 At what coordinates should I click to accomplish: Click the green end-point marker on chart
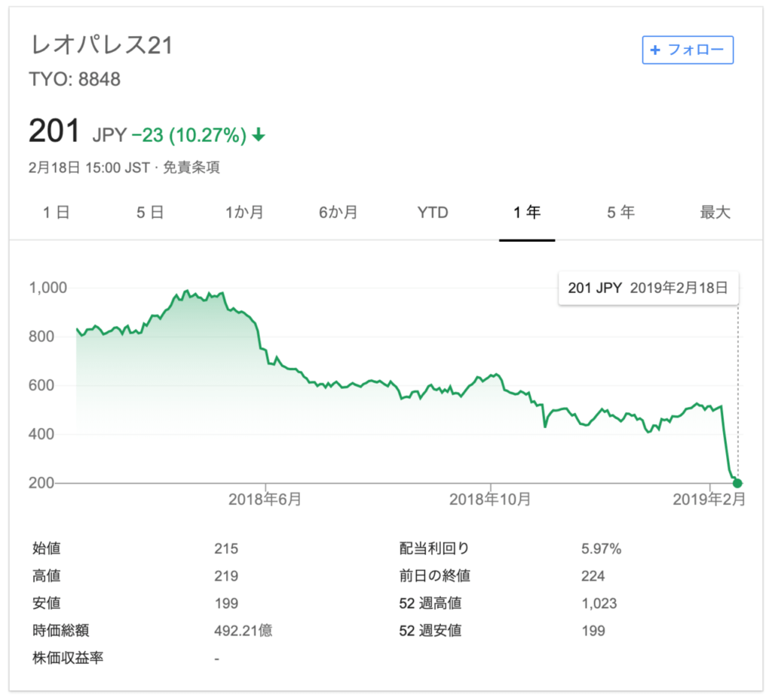coord(737,483)
